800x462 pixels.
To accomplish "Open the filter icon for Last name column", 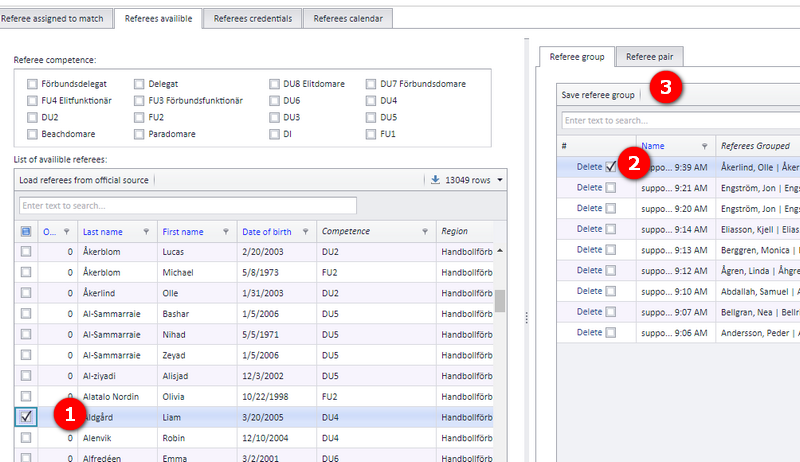I will (146, 232).
